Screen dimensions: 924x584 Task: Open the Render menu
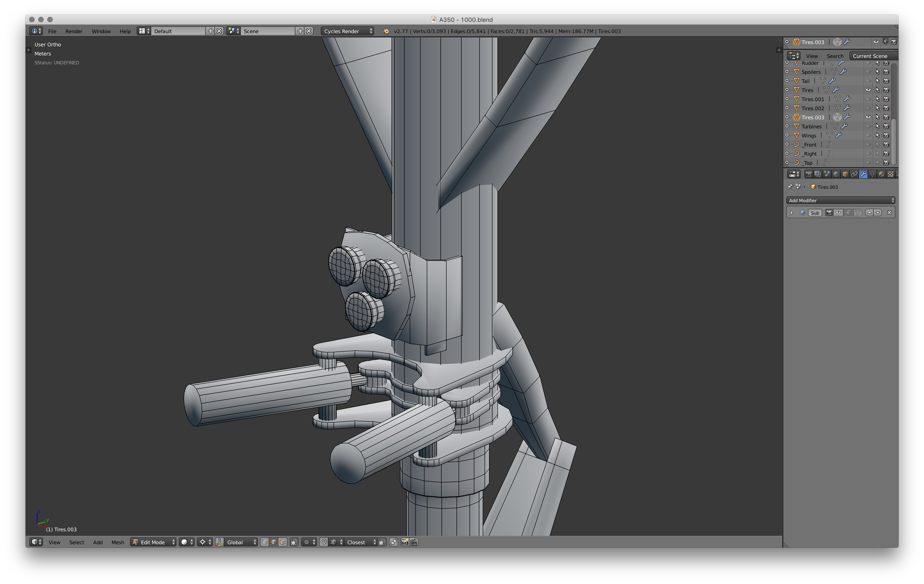pyautogui.click(x=74, y=31)
